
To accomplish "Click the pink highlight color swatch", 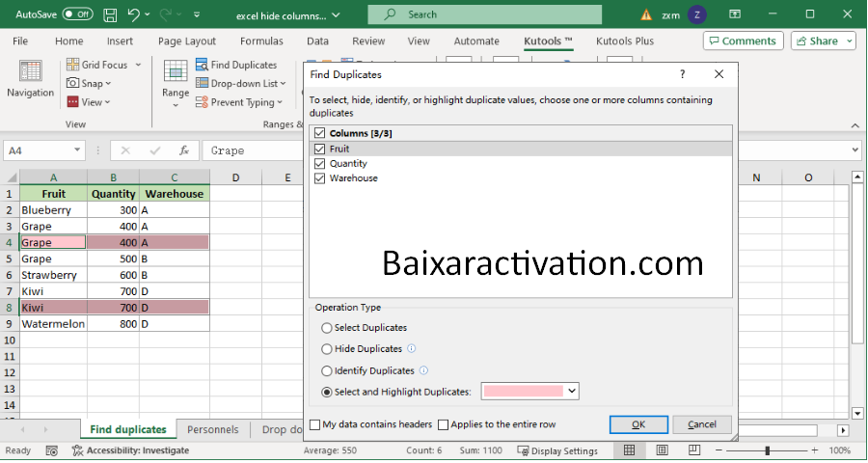I will point(523,391).
